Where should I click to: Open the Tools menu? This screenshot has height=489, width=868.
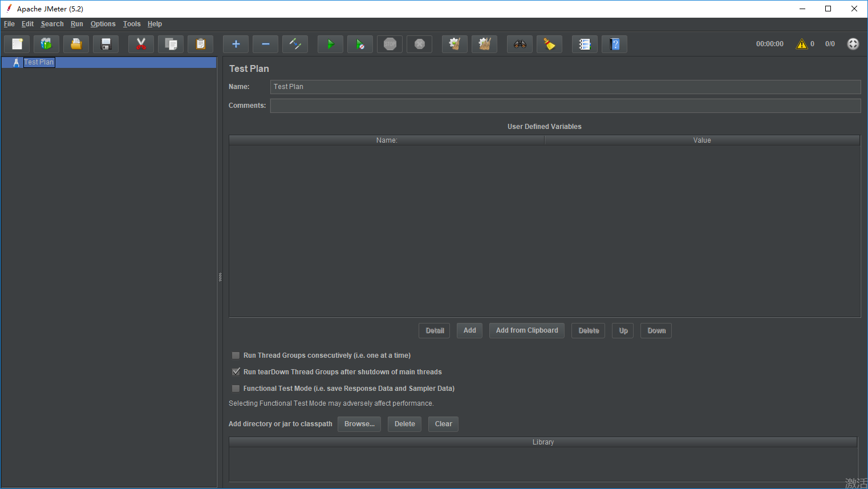(132, 24)
